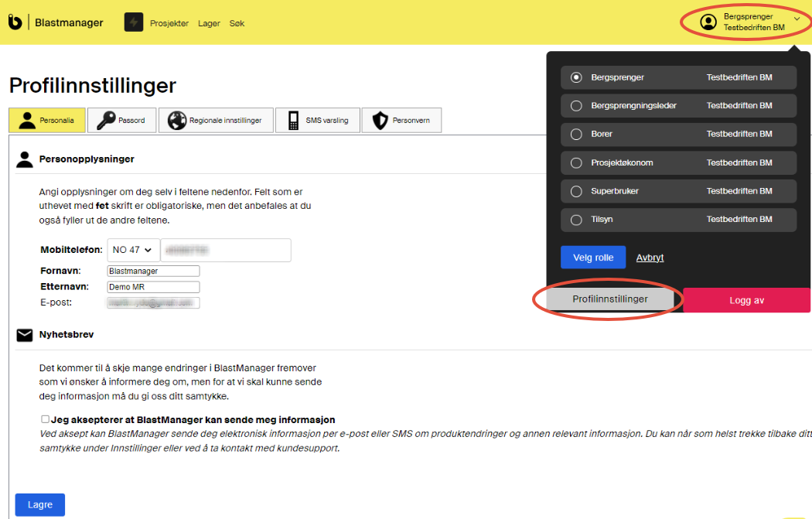The width and height of the screenshot is (812, 519).
Task: Click the Blastmanager logo icon
Action: 15,22
